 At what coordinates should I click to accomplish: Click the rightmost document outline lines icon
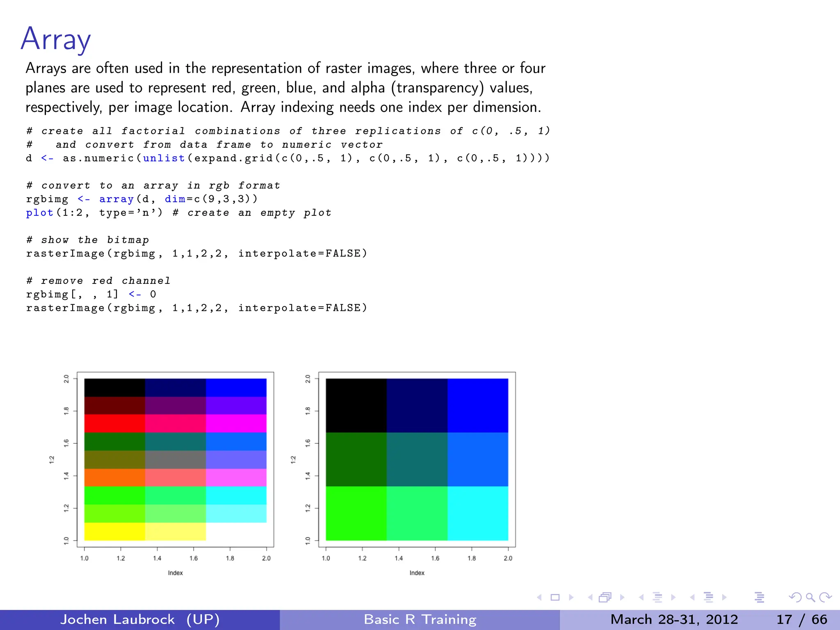click(x=759, y=598)
